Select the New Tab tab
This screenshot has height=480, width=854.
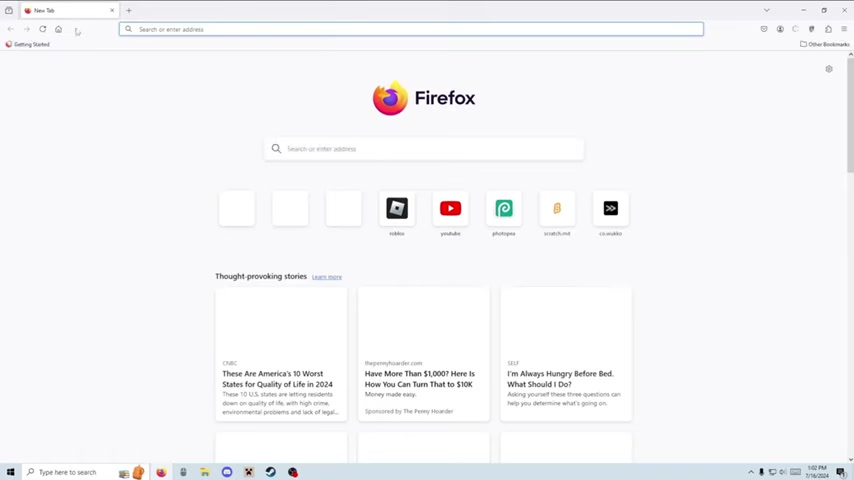coord(65,10)
